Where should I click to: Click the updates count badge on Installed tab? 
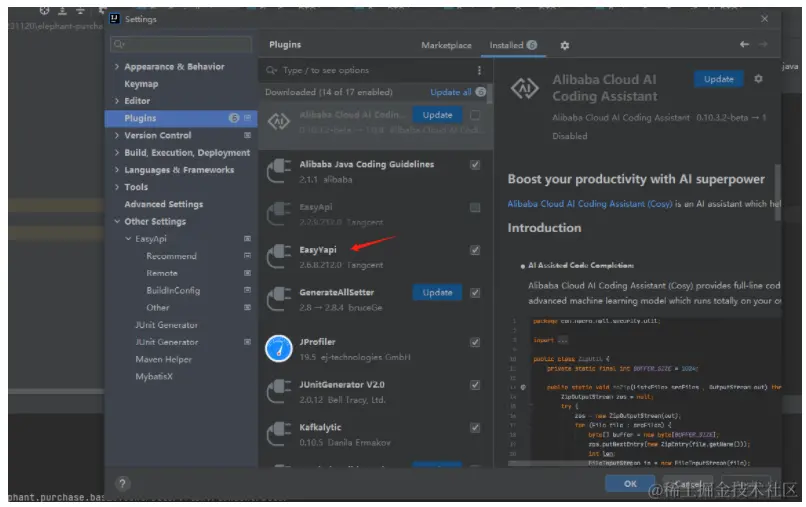point(532,45)
